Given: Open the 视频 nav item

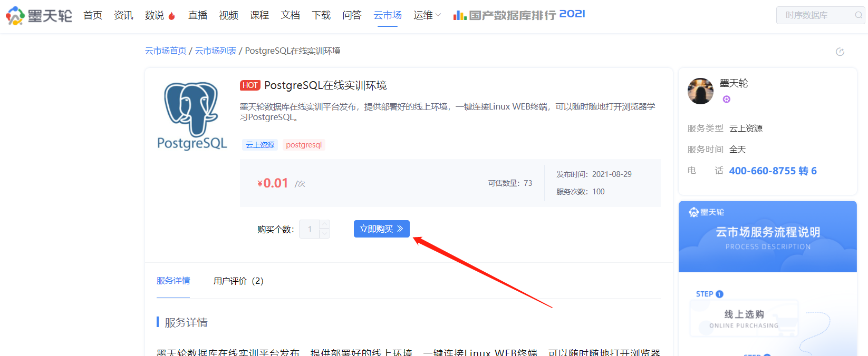Looking at the screenshot, I should (x=228, y=15).
